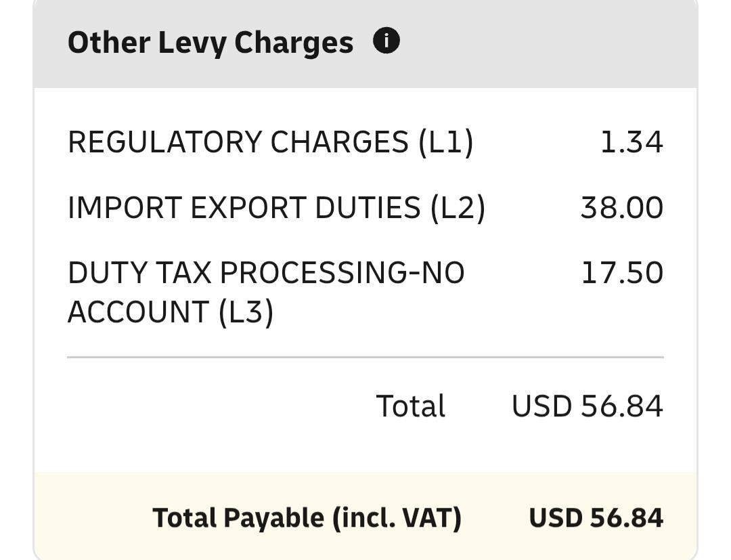This screenshot has height=560, width=731.
Task: Click the Other Levy Charges heading
Action: pyautogui.click(x=210, y=43)
